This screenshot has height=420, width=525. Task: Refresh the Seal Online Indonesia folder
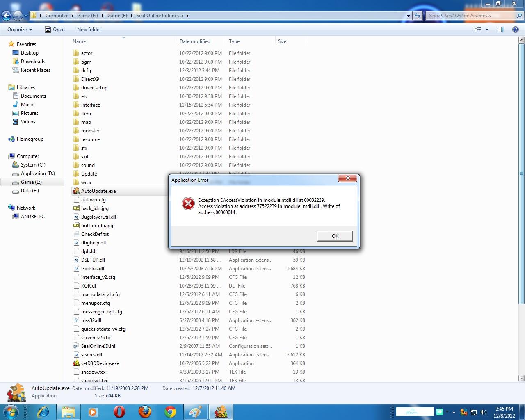(418, 16)
